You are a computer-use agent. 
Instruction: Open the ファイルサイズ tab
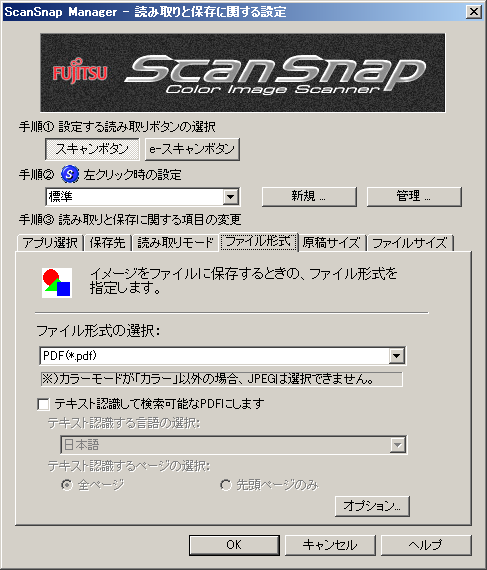[x=410, y=242]
